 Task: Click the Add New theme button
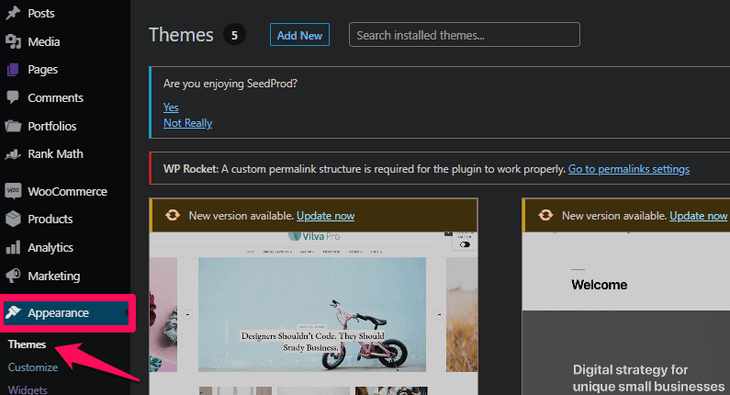300,35
